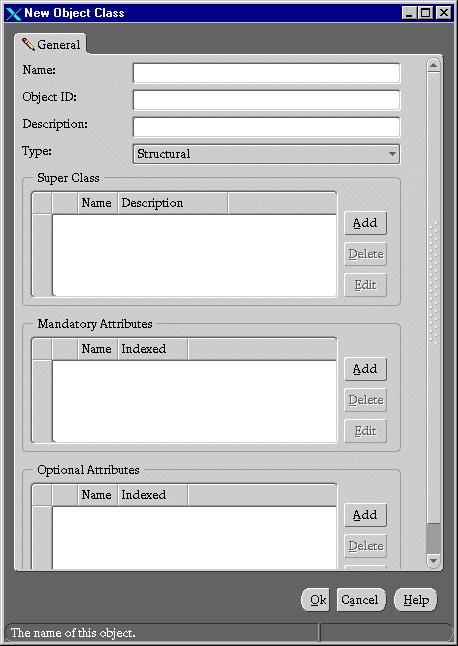Click the status text 'The name of this object.'
Viewport: 458px width, 646px height.
[73, 633]
